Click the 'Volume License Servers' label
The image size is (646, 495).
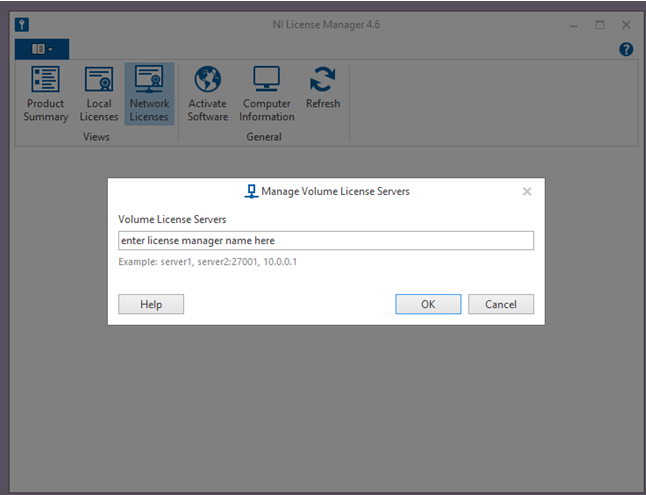(172, 219)
